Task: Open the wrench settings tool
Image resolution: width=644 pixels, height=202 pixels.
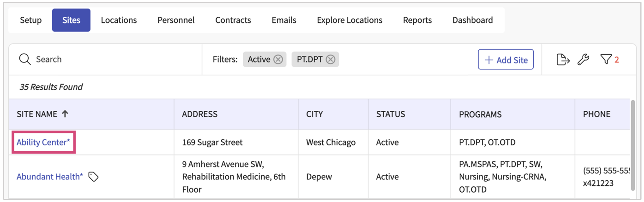Action: 583,59
